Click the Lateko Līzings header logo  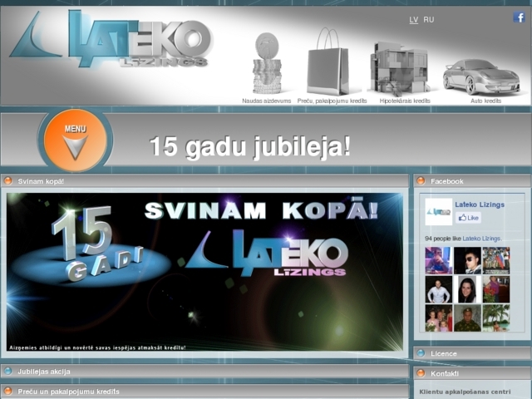click(111, 39)
